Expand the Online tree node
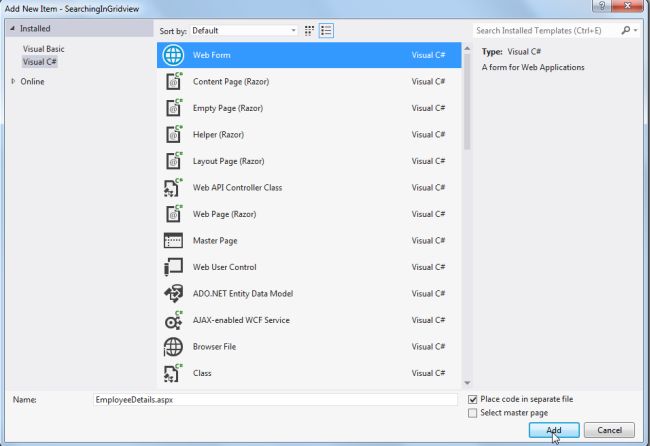 point(13,81)
